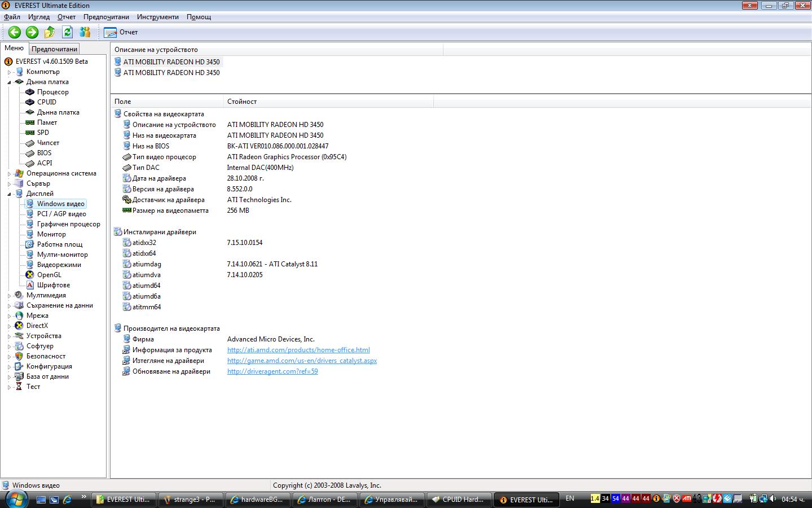Expand the Операционна система node

click(x=10, y=174)
